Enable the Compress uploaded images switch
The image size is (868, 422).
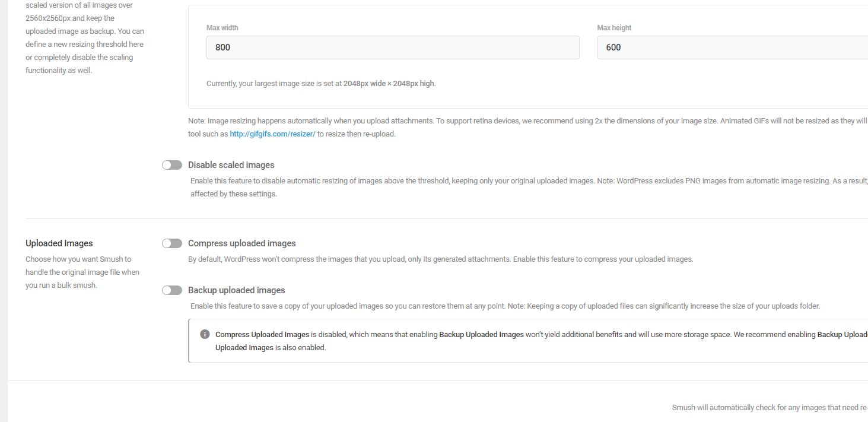pos(172,243)
